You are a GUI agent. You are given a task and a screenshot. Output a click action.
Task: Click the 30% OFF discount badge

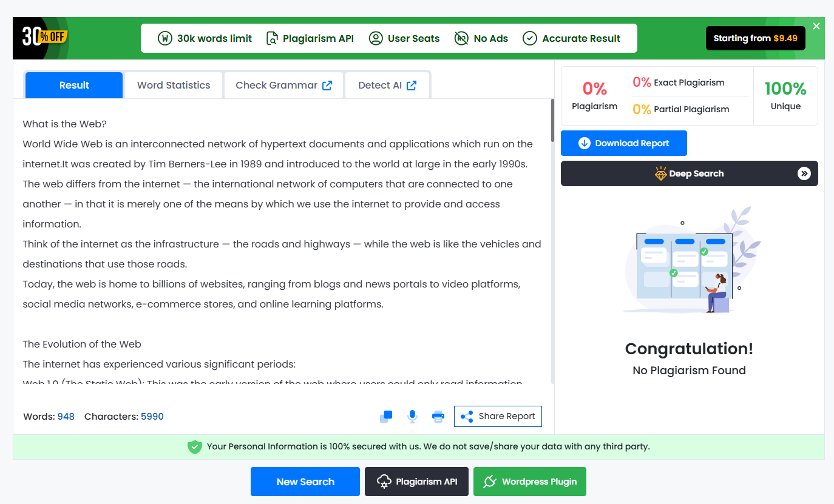[x=45, y=37]
